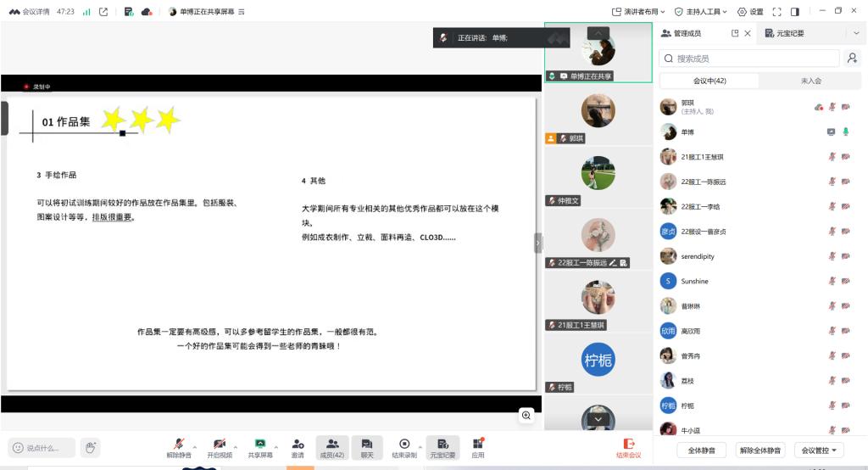Click the 全体静音 mute all button

702,450
